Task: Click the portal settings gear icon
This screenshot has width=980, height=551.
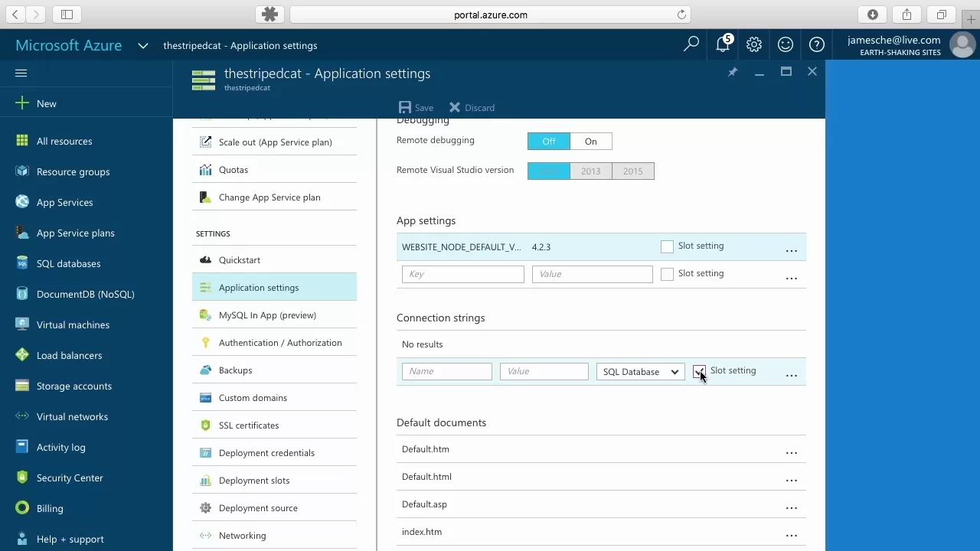Action: 754,44
